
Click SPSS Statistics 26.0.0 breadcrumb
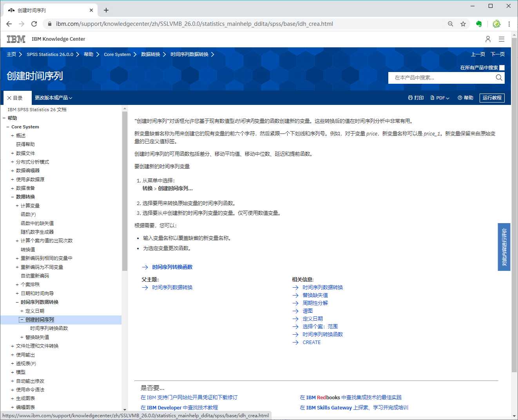coord(50,54)
